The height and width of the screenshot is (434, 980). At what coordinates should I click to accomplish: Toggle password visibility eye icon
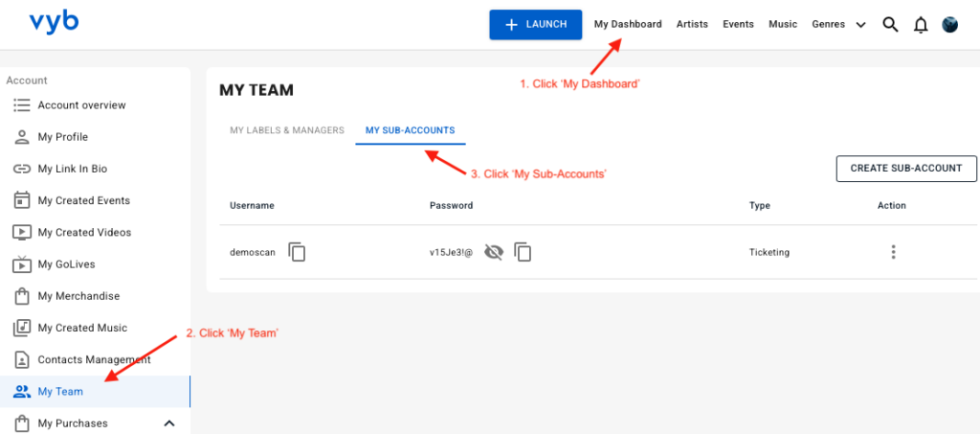pos(494,252)
